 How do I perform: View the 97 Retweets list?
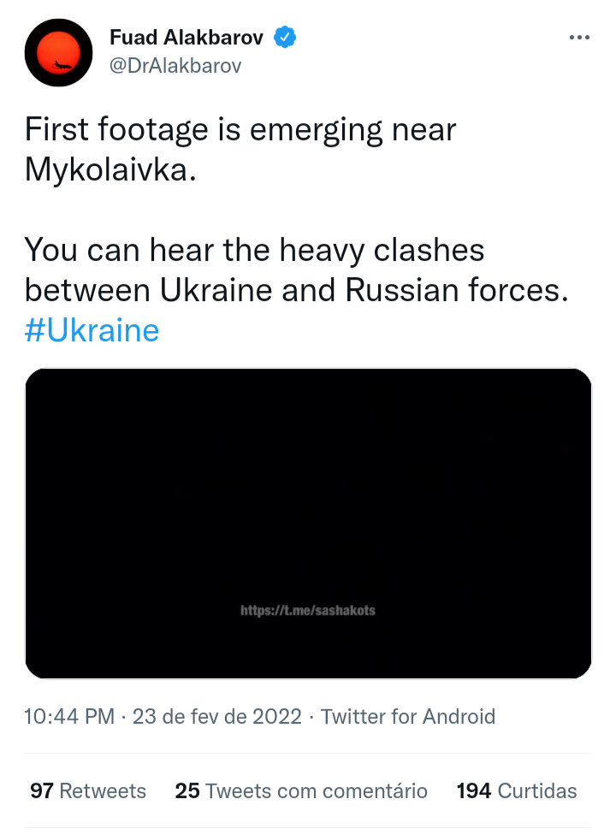tap(88, 791)
